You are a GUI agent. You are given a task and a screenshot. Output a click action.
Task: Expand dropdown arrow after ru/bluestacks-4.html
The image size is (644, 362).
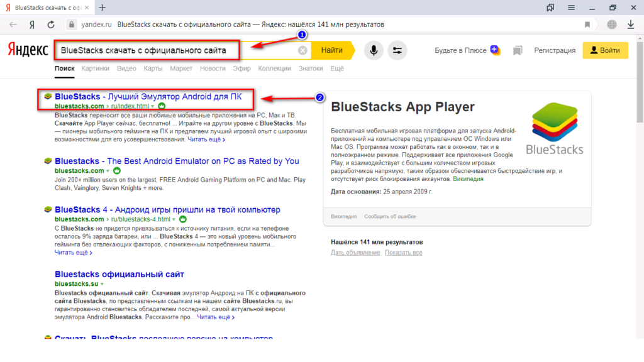point(174,219)
